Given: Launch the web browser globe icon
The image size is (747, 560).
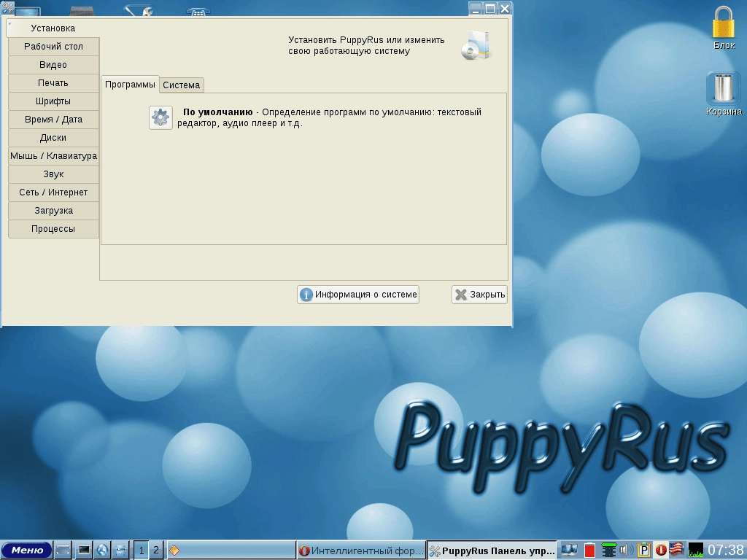Looking at the screenshot, I should tap(102, 551).
